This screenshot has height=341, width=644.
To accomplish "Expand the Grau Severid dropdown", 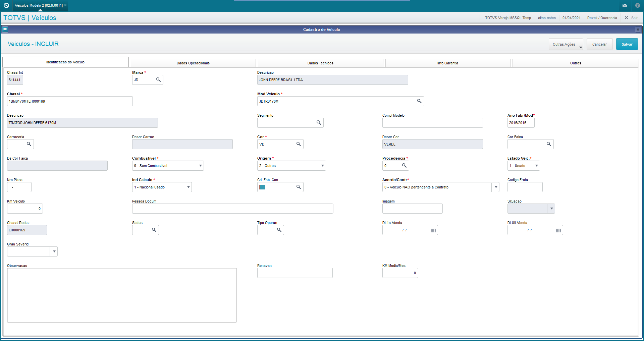I will click(54, 251).
